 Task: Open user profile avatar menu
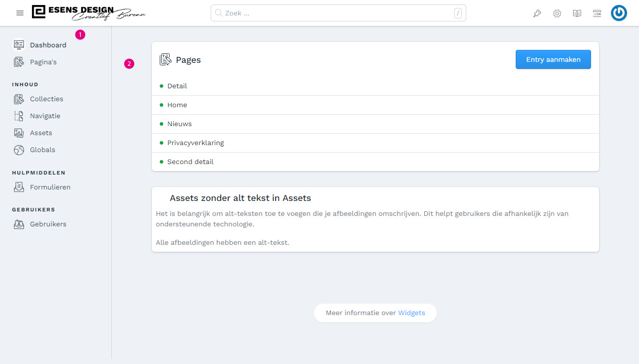point(619,13)
